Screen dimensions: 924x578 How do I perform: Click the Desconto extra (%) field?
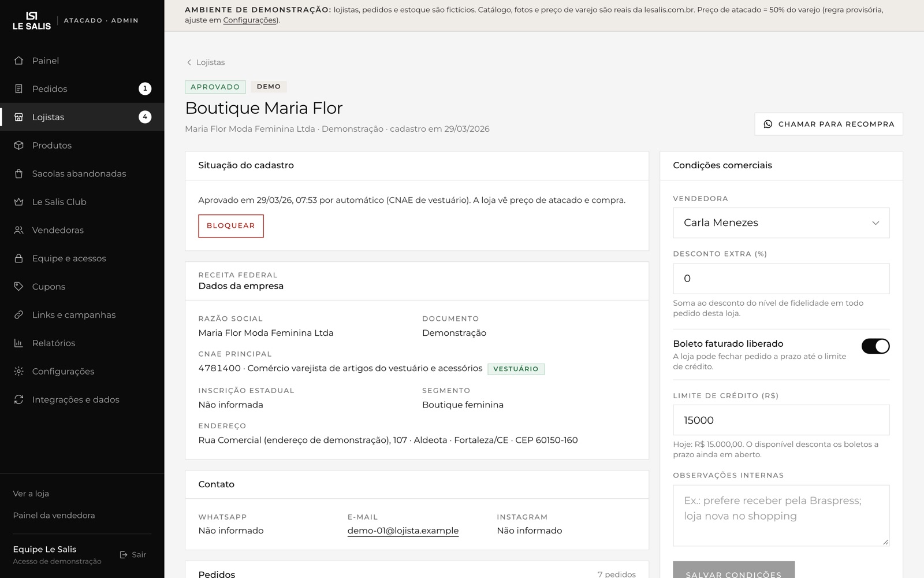coord(781,279)
